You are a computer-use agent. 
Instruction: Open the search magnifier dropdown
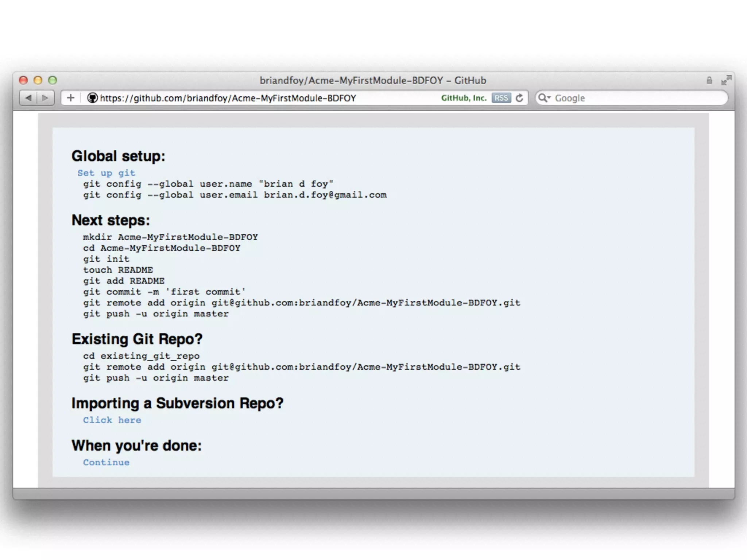pos(544,98)
